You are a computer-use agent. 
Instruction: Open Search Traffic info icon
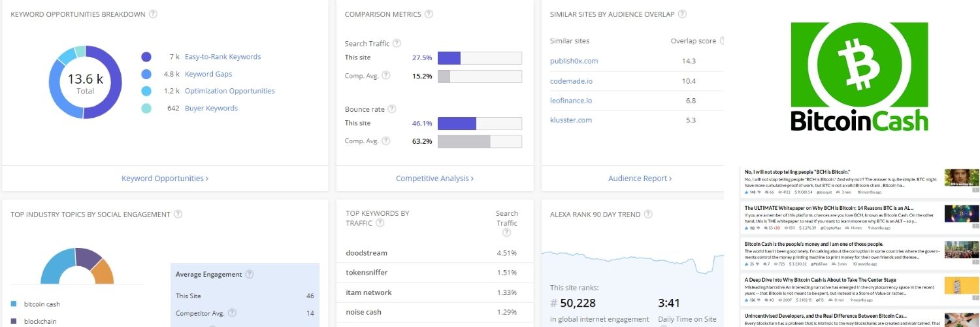click(397, 43)
